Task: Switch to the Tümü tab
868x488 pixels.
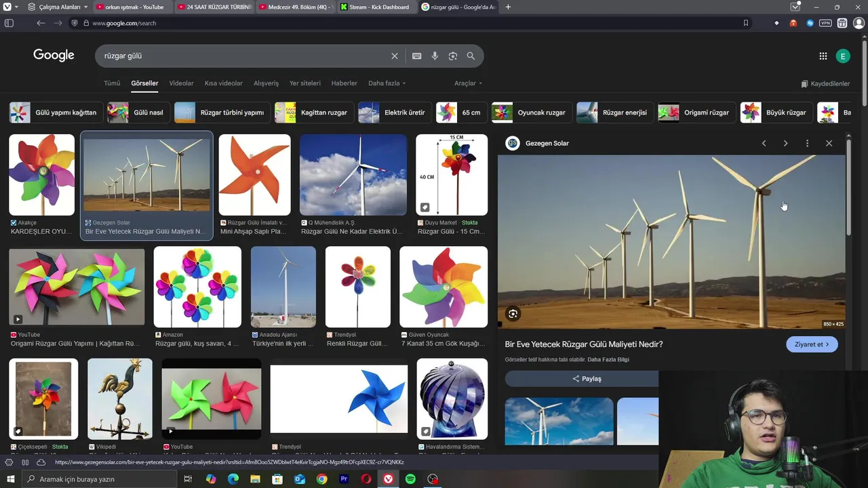Action: click(x=112, y=83)
